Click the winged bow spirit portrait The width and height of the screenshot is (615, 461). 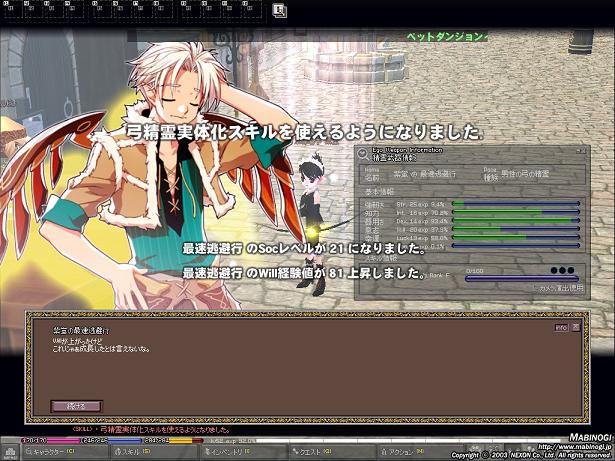(x=157, y=177)
